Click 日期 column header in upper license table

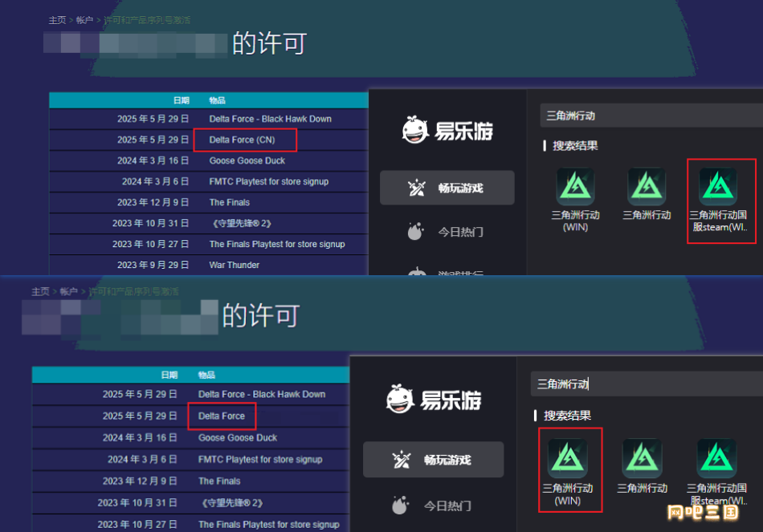[x=181, y=100]
